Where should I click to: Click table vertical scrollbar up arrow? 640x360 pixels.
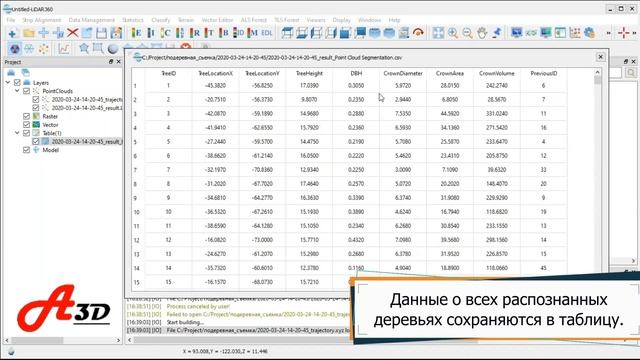point(598,72)
